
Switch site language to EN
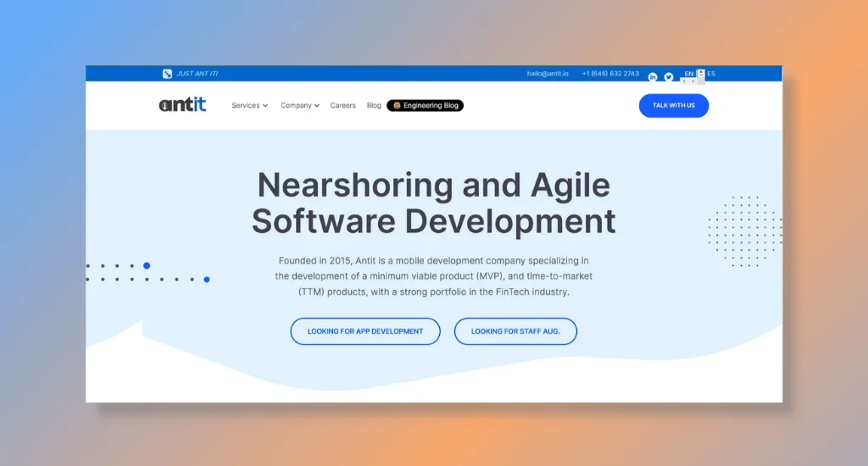click(x=688, y=74)
